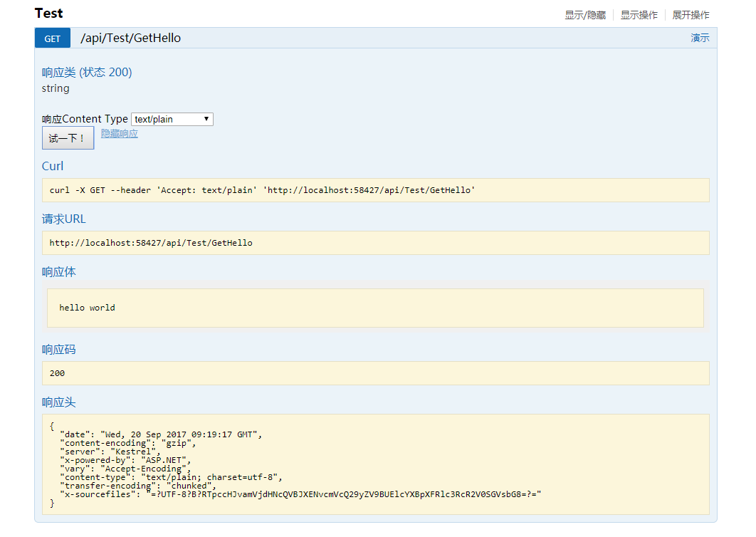Click the "vary": "Accept-Encoding" header line
This screenshot has height=537, width=756.
click(125, 469)
